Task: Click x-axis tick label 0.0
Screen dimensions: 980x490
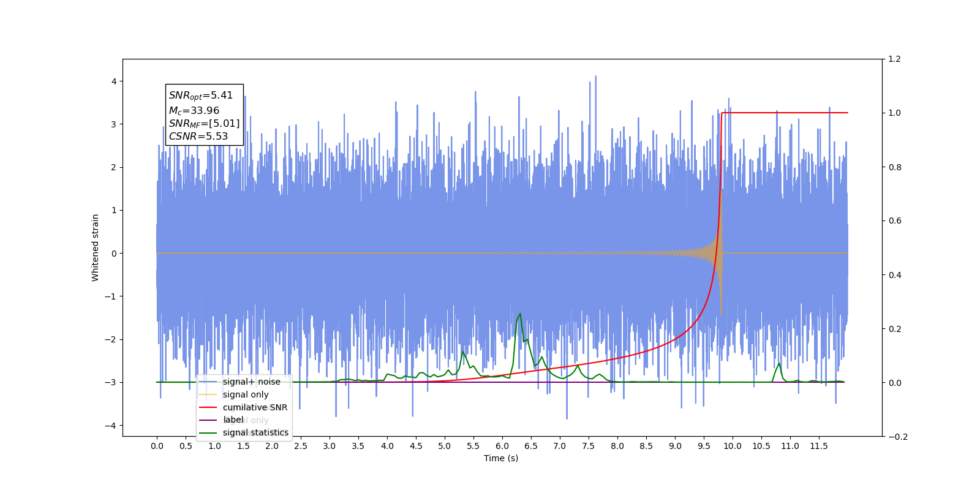Action: pos(157,446)
